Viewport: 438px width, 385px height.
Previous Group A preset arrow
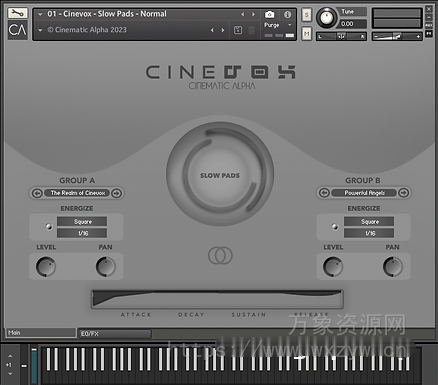point(37,193)
